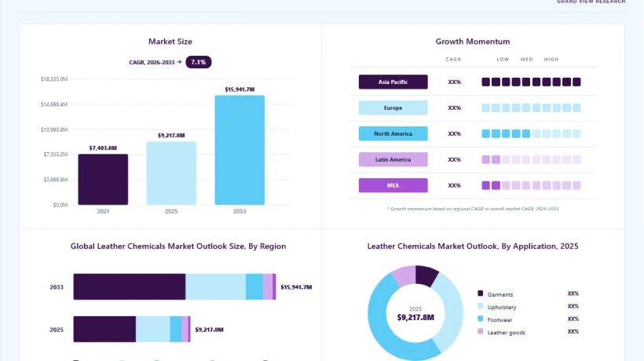The width and height of the screenshot is (644, 361).
Task: Click the "Footwear" legend label
Action: click(499, 320)
